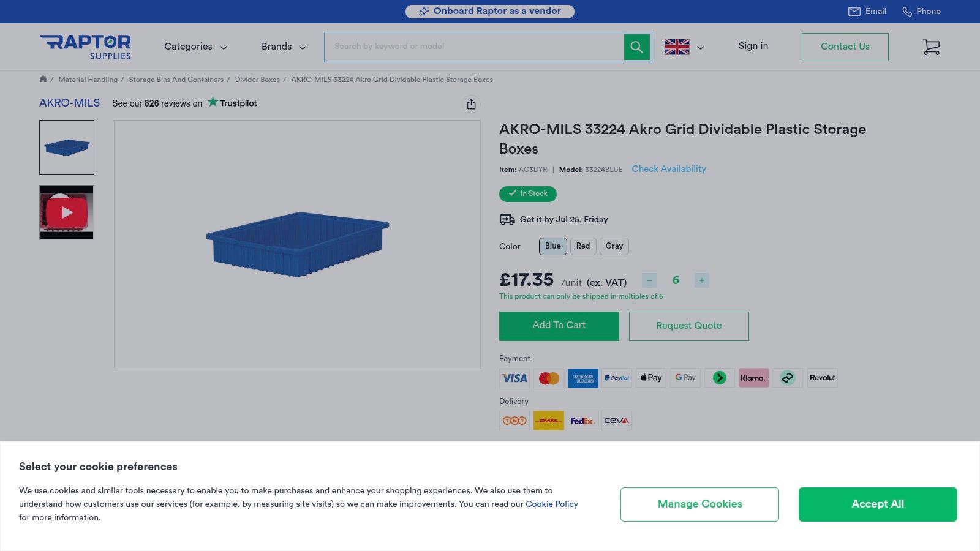This screenshot has width=980, height=551.
Task: Select the Red color option
Action: (583, 246)
